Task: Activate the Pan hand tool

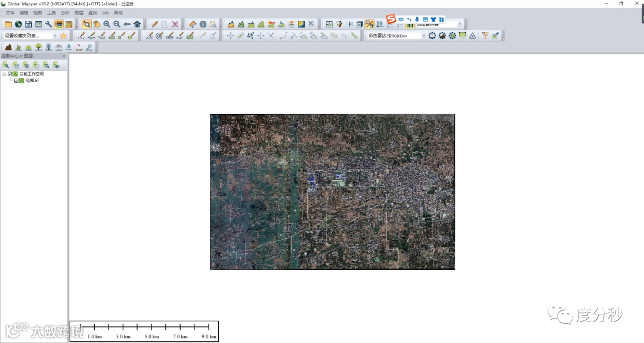Action: tap(97, 24)
